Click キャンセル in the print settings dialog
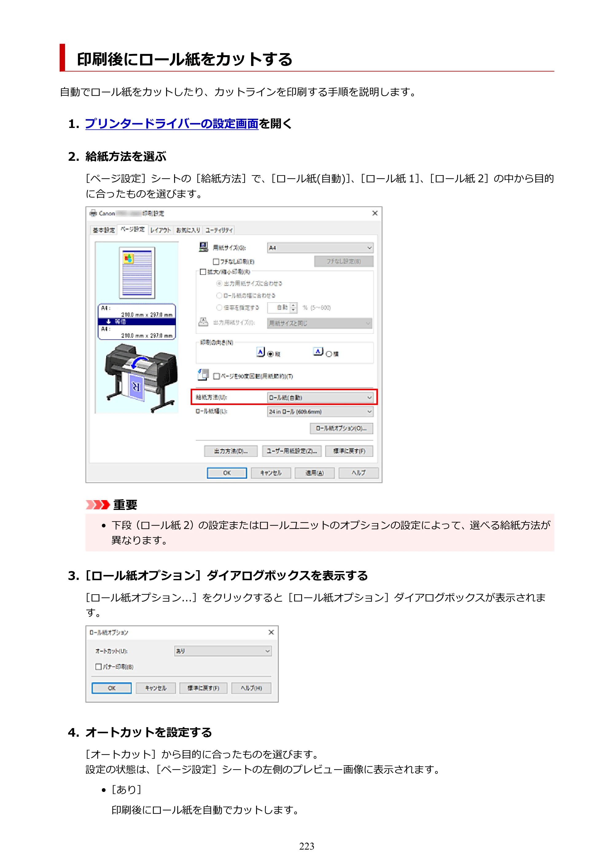The width and height of the screenshot is (614, 868). (271, 473)
